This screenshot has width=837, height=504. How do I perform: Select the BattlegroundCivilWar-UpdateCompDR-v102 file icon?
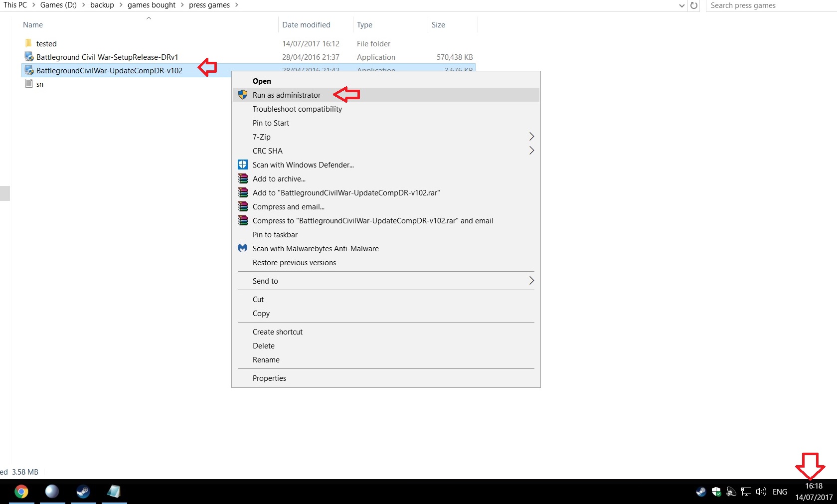[x=29, y=70]
